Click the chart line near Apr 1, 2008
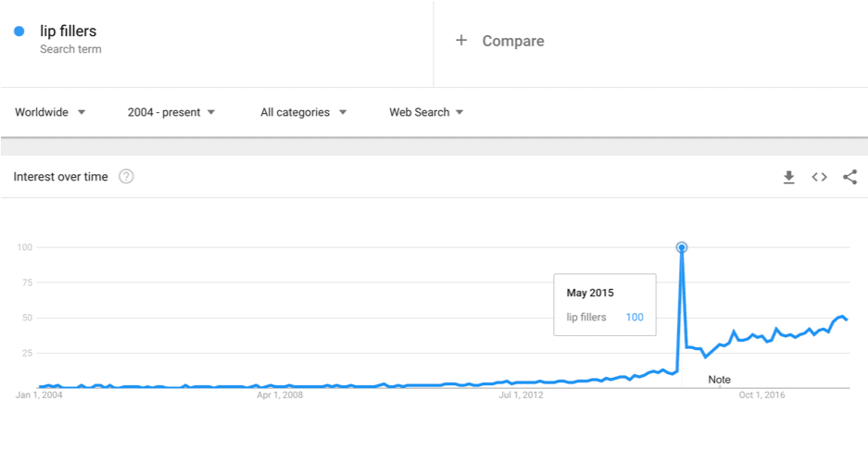This screenshot has height=451, width=868. [280, 386]
